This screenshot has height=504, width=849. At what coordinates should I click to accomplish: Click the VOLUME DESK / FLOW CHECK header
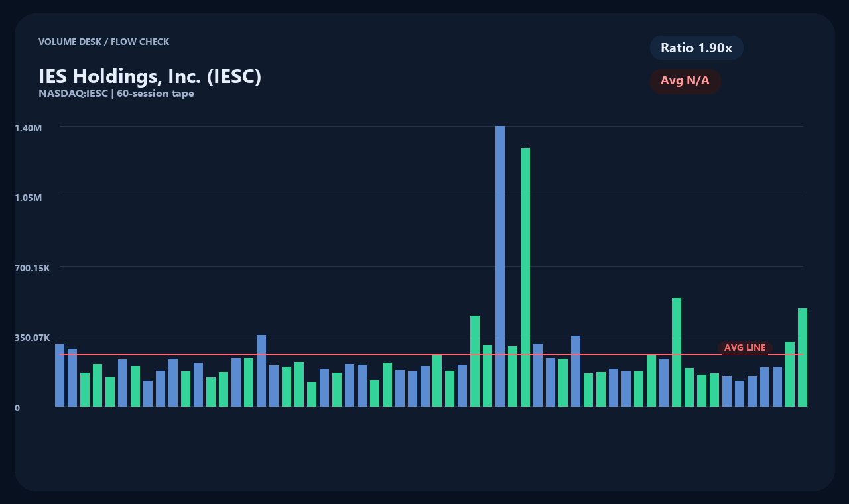tap(103, 42)
